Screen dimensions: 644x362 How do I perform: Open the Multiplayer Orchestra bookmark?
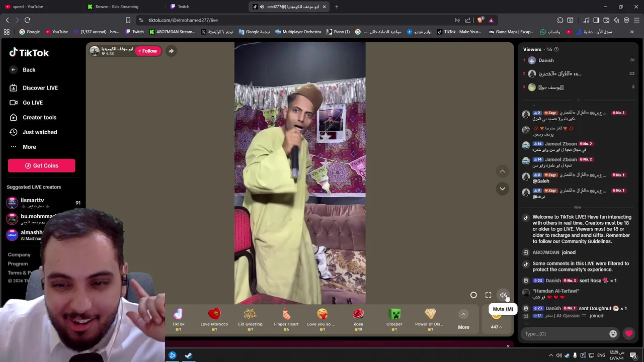pyautogui.click(x=298, y=32)
